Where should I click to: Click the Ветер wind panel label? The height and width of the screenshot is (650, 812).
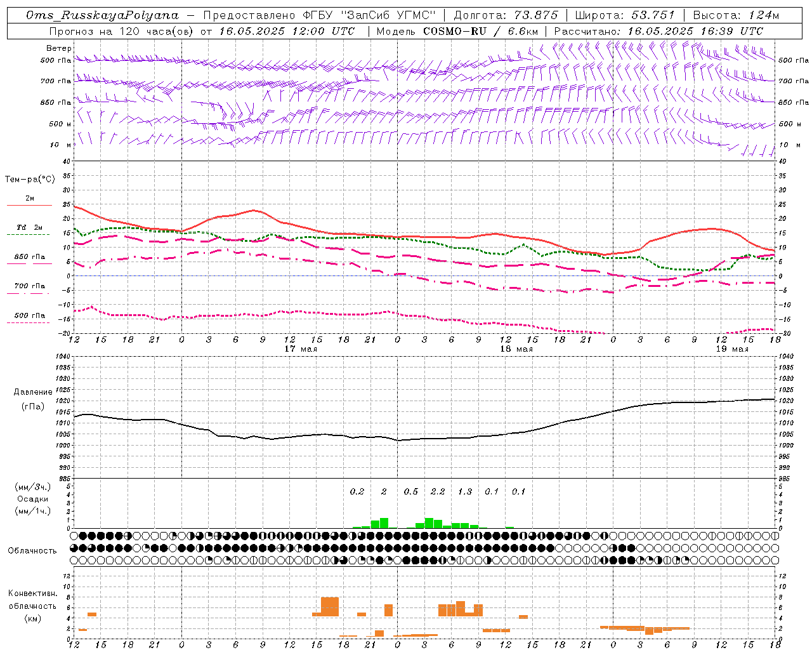click(59, 48)
